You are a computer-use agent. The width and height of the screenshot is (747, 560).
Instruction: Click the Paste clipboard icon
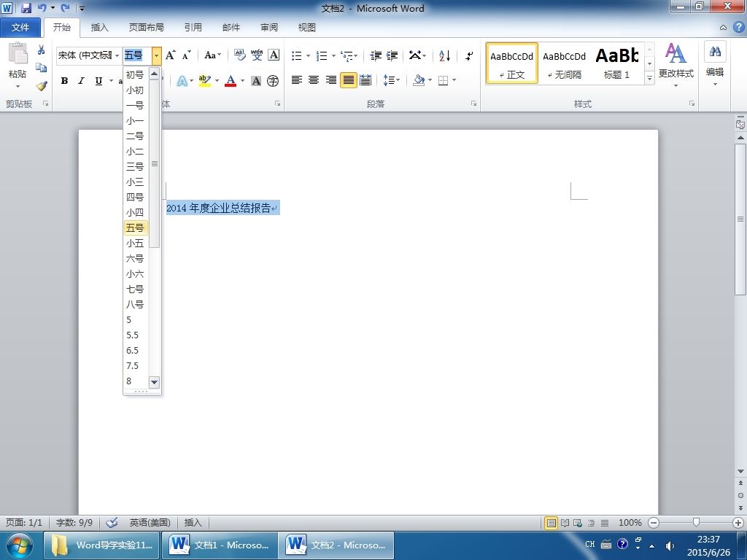pyautogui.click(x=18, y=53)
